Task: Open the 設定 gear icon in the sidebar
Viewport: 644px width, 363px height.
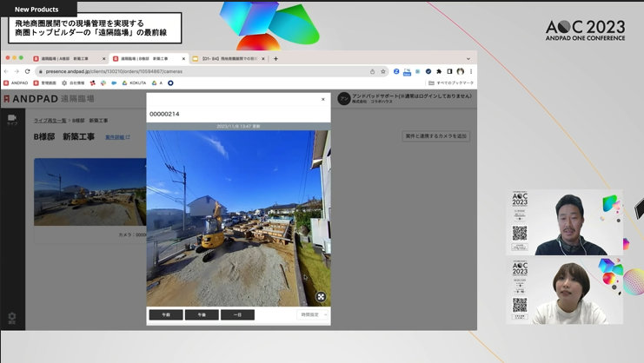Action: coord(12,318)
